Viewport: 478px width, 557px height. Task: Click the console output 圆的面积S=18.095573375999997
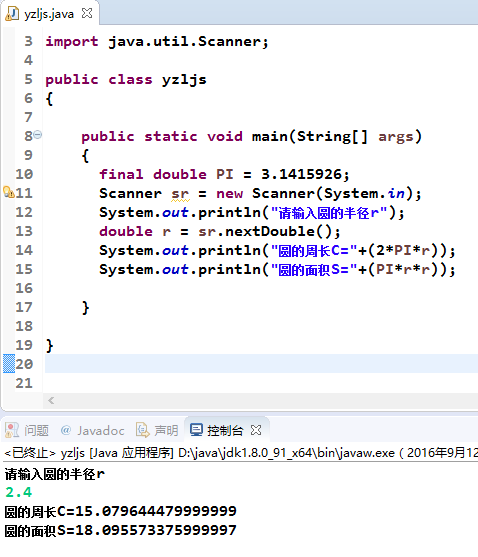(x=121, y=530)
